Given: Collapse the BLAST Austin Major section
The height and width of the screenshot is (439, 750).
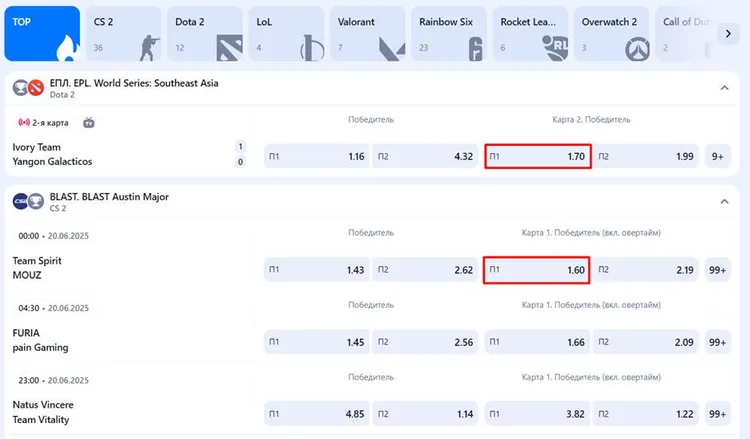Looking at the screenshot, I should pos(724,201).
